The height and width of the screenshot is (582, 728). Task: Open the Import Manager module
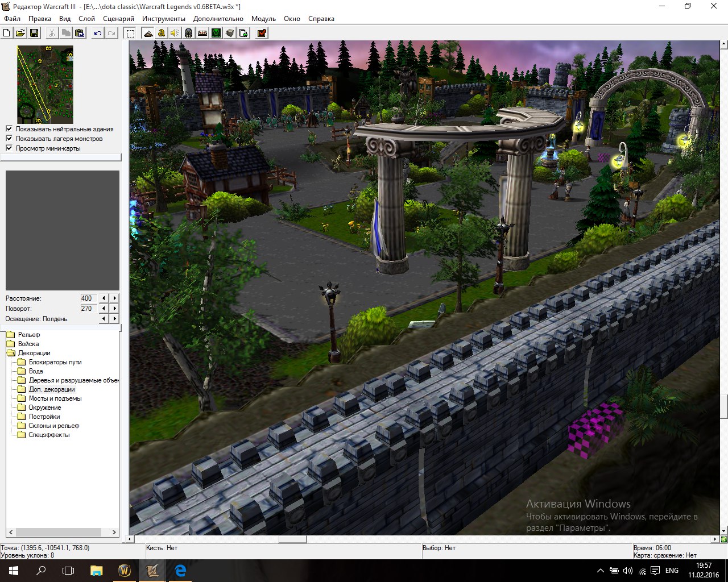pyautogui.click(x=243, y=33)
